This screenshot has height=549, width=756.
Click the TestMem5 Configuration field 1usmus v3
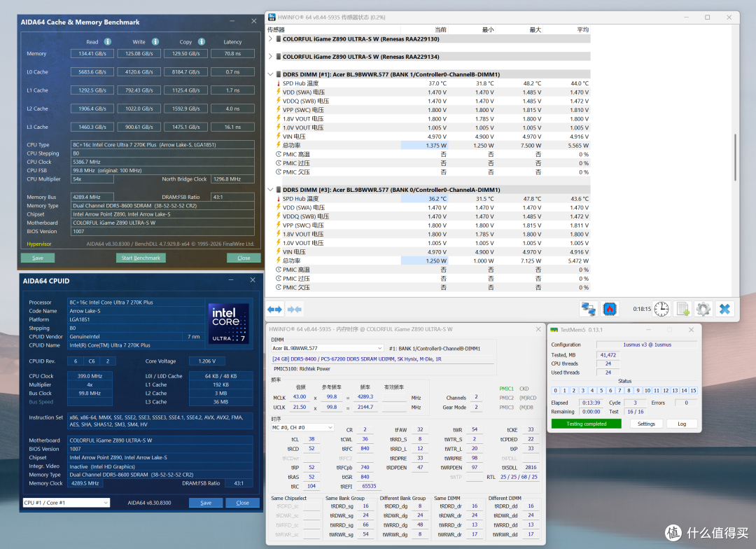[647, 345]
